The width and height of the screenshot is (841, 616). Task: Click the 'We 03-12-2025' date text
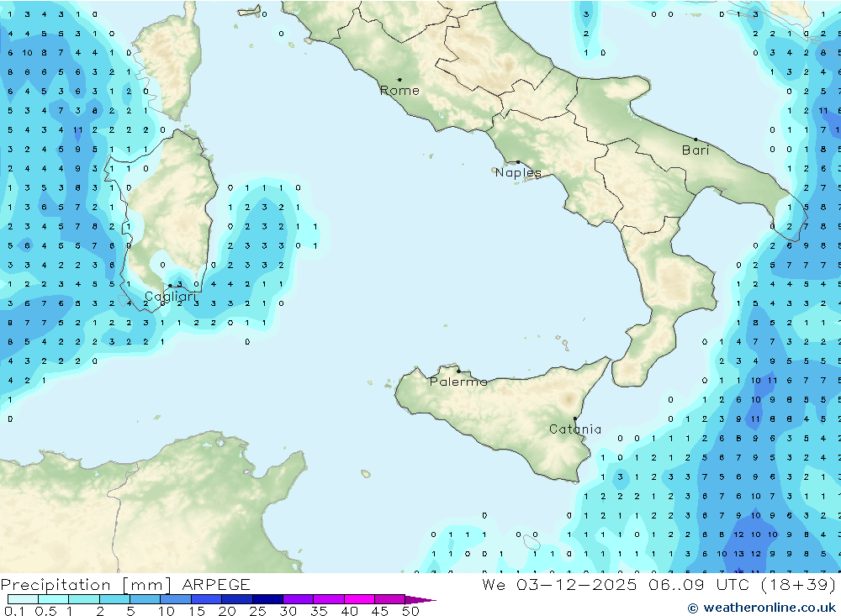click(559, 585)
